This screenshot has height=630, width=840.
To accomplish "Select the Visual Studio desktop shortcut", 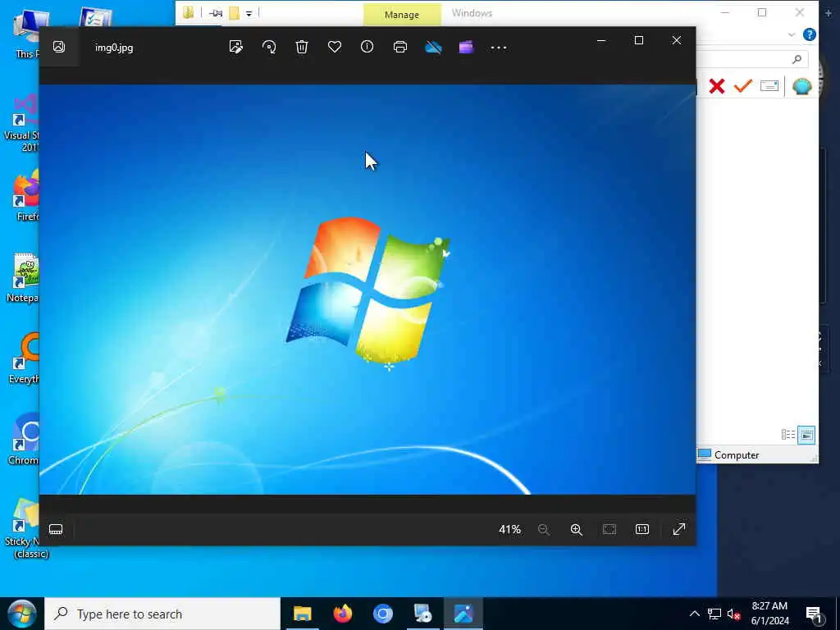I will coord(21,123).
